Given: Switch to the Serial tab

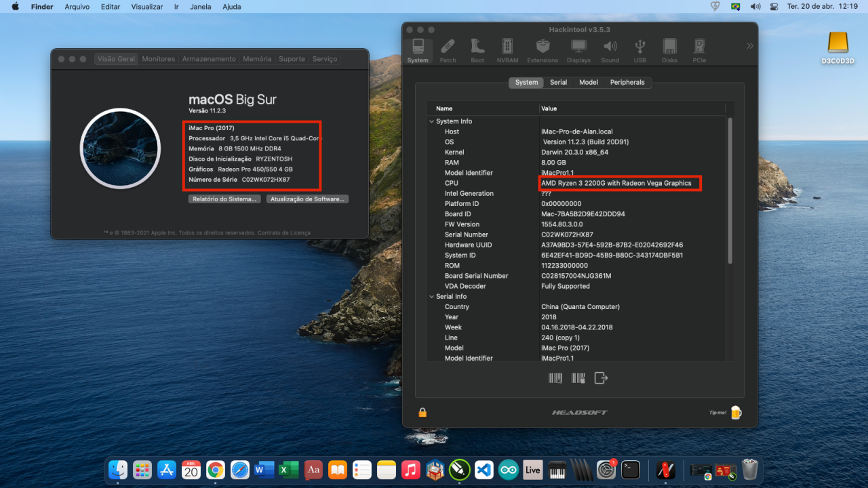Looking at the screenshot, I should (x=558, y=82).
